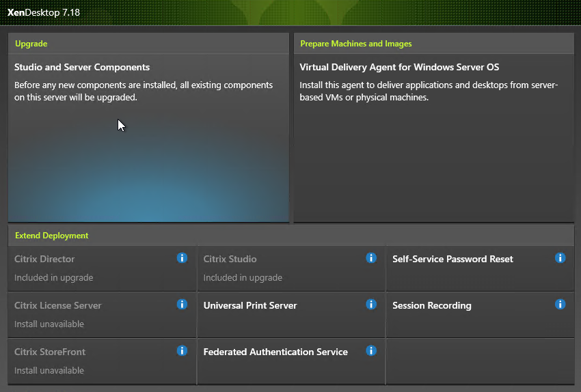The width and height of the screenshot is (581, 392).
Task: Select the Citrix Studio tile
Action: [291, 268]
